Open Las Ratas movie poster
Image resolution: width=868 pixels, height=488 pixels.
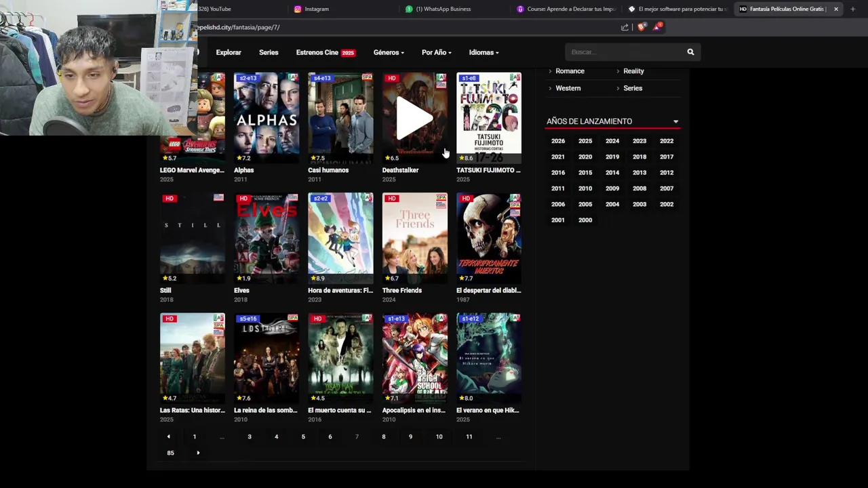193,358
